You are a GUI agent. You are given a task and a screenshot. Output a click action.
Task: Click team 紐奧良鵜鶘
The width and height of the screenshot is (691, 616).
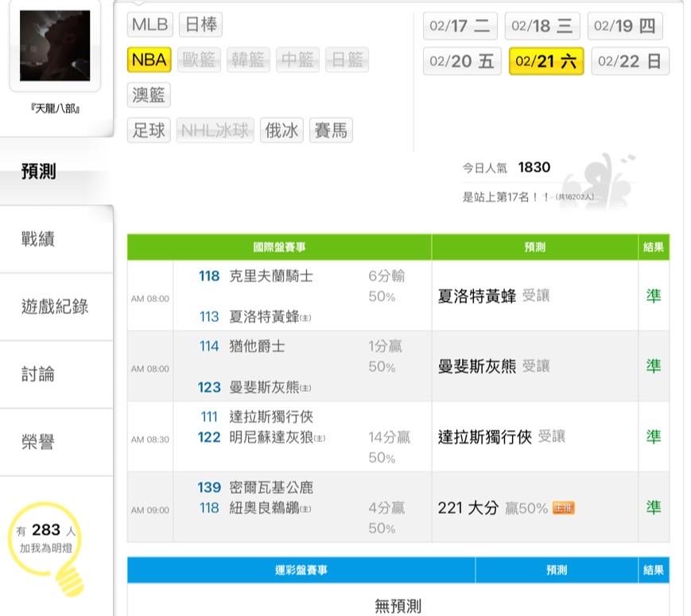(265, 508)
